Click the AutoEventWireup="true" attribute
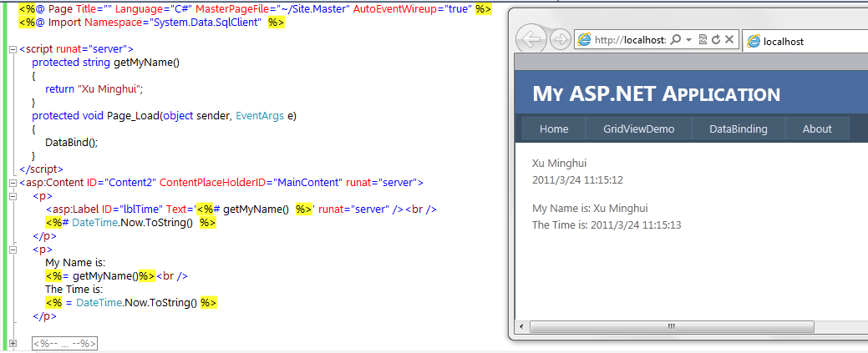 click(x=413, y=9)
